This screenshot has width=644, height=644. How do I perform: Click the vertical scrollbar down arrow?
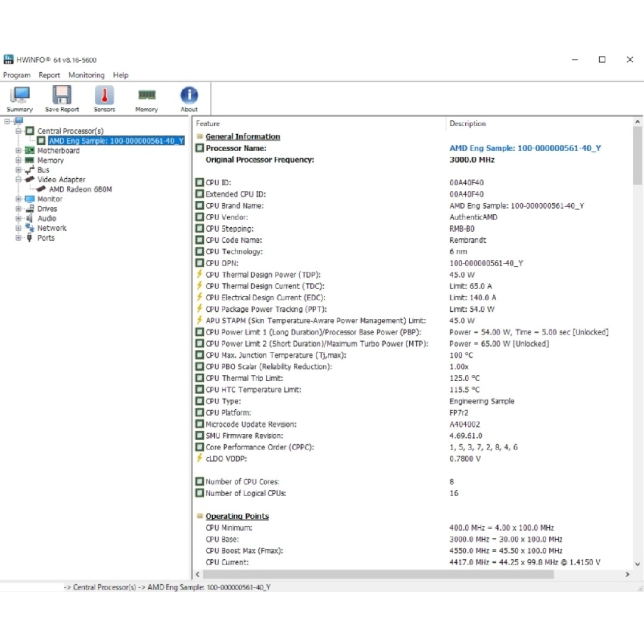coord(637,564)
